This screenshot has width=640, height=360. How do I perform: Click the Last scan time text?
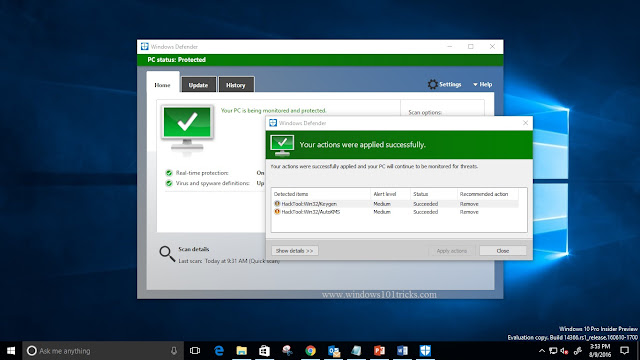pyautogui.click(x=229, y=261)
